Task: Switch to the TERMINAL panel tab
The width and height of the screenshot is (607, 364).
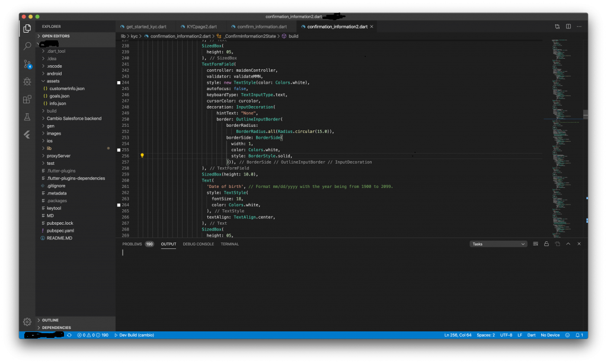Action: point(229,244)
